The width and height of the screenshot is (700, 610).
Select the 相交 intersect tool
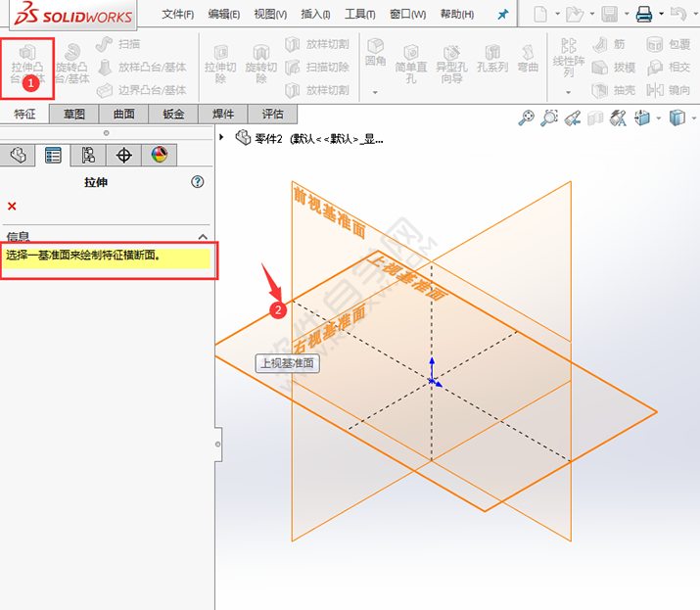[669, 67]
